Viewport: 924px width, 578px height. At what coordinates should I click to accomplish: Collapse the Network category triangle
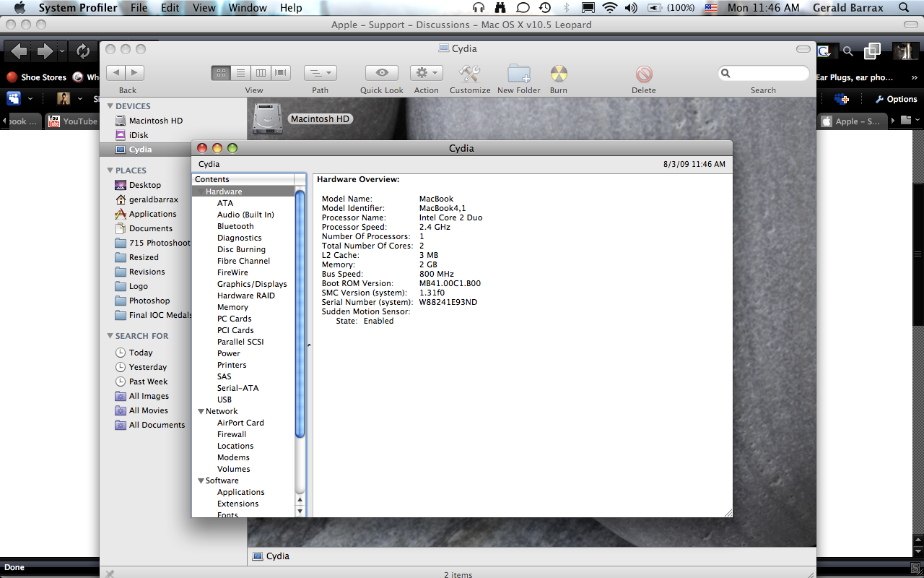pyautogui.click(x=200, y=411)
